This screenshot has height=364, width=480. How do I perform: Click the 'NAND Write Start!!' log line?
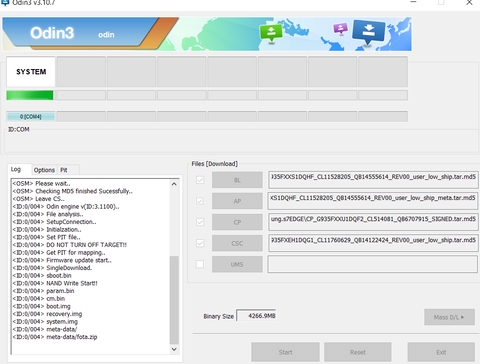[x=55, y=283]
